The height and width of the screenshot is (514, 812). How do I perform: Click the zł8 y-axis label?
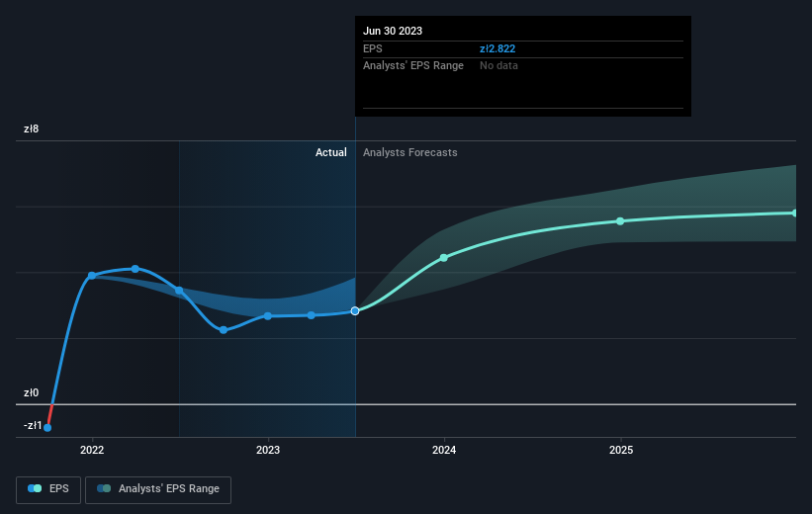pos(31,128)
